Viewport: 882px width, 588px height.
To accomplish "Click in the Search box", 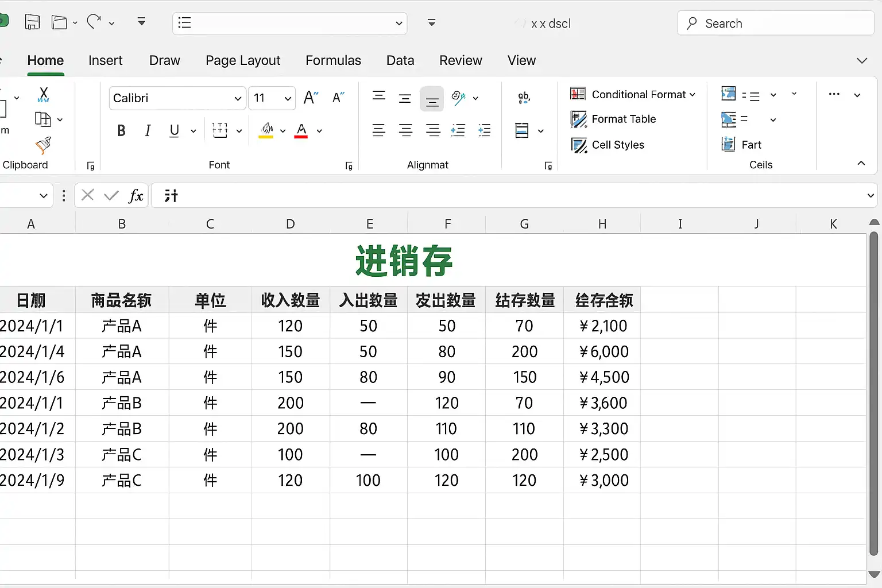I will coord(775,24).
